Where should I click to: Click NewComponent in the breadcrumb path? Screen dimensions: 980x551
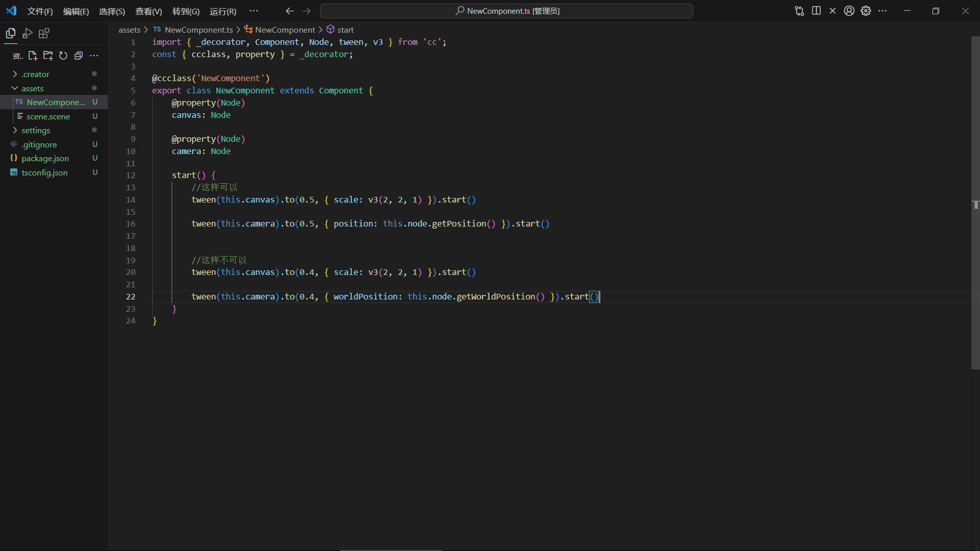pyautogui.click(x=285, y=30)
